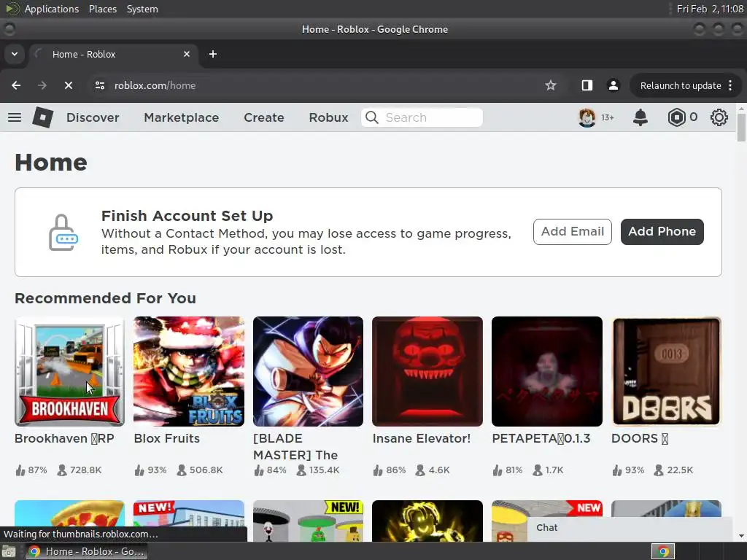The image size is (747, 560).
Task: Open the Applications menu
Action: 52,9
